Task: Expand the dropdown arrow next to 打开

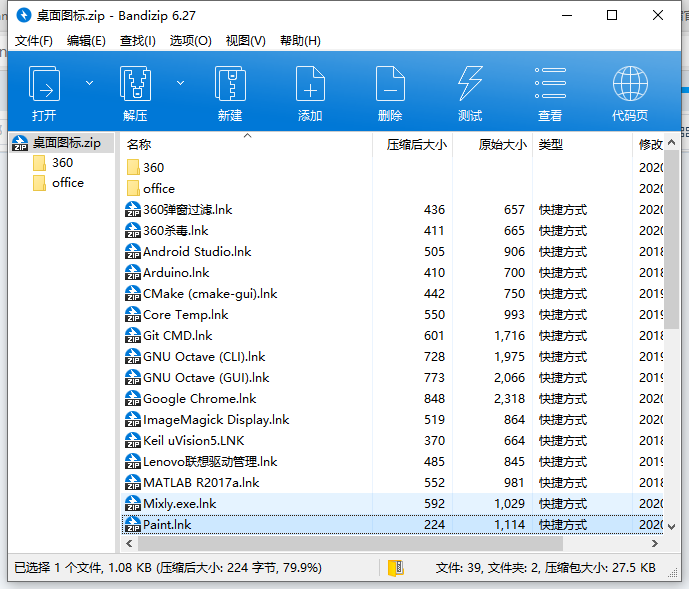Action: (89, 83)
